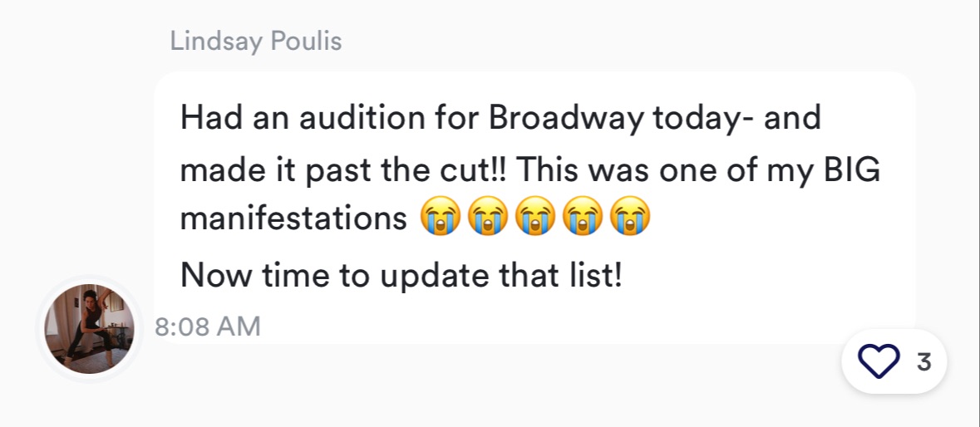This screenshot has height=427, width=980.
Task: Click the second crying emoji in message
Action: (487, 218)
